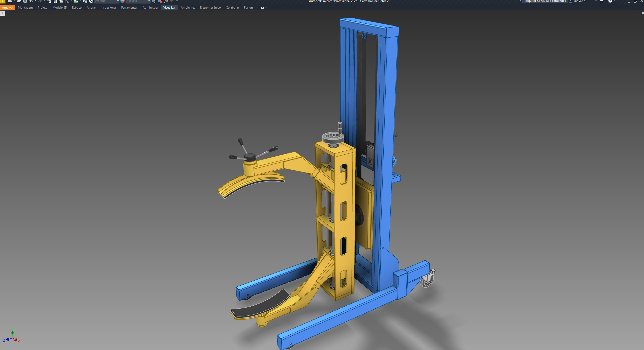Expand the Material dropdown
Screen dimensions: 644x350
coord(118,1)
